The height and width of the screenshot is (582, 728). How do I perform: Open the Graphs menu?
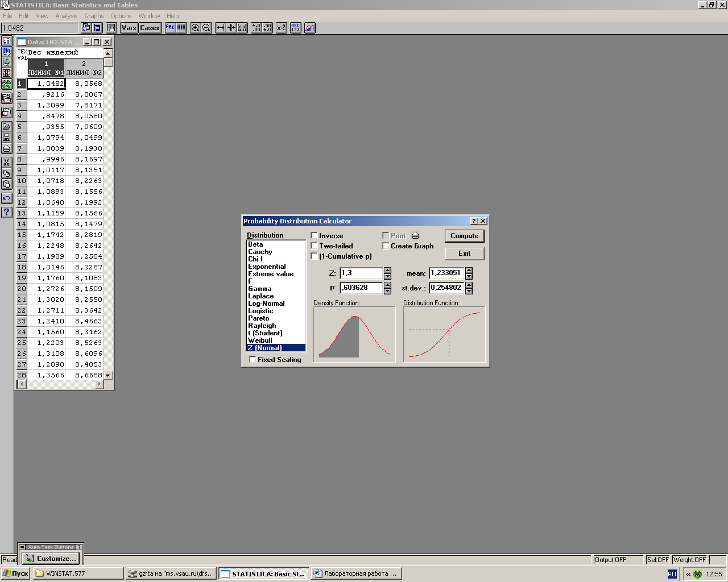click(94, 16)
